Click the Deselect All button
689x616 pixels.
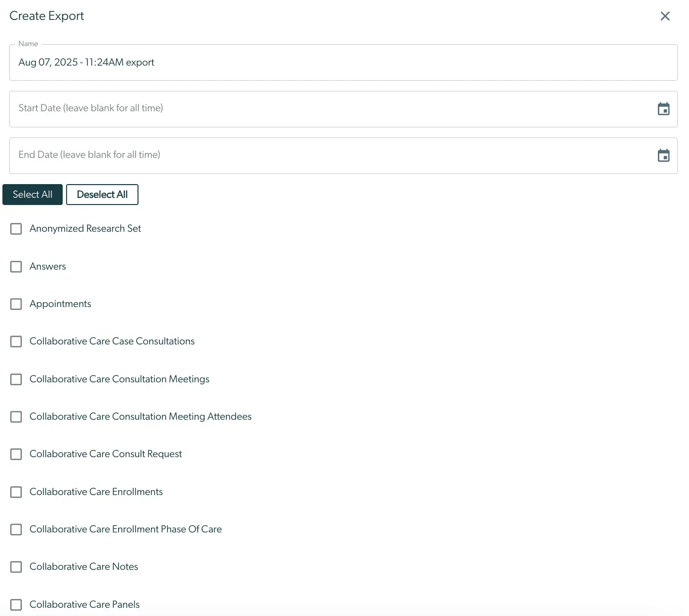[x=102, y=194]
